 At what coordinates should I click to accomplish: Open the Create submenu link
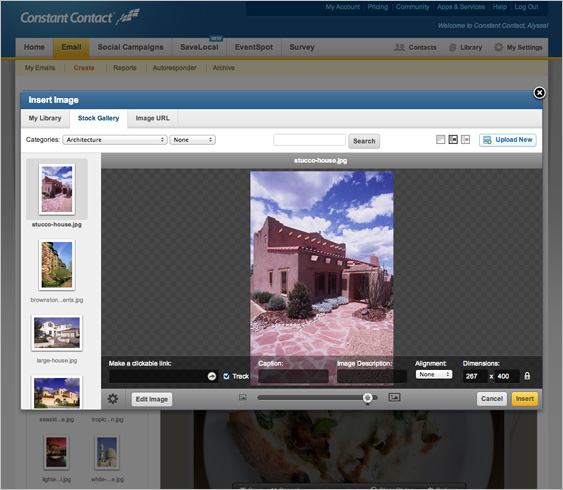(84, 68)
